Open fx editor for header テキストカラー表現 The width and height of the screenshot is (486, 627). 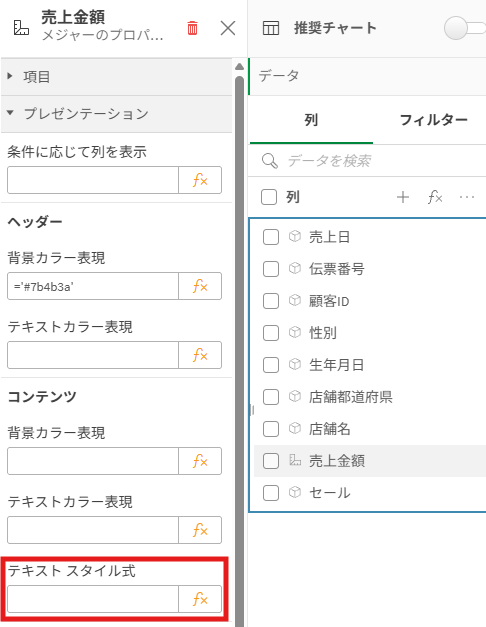pyautogui.click(x=200, y=355)
